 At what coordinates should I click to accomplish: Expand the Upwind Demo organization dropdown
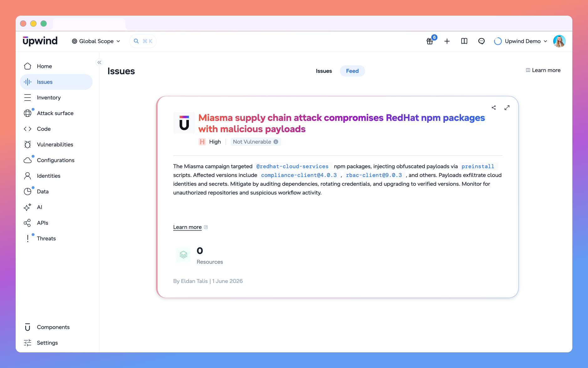521,41
